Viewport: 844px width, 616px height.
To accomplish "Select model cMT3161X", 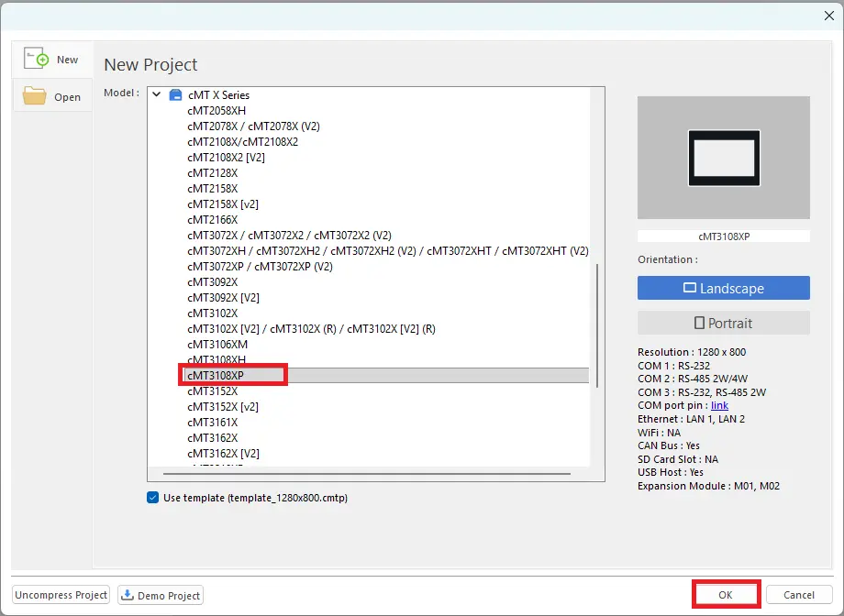I will pyautogui.click(x=213, y=423).
